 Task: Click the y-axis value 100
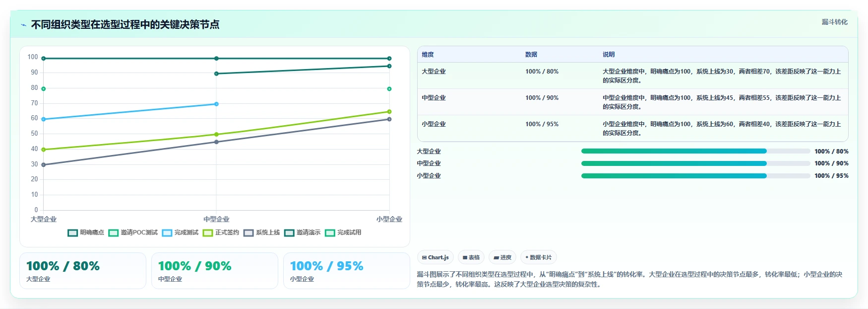point(33,57)
